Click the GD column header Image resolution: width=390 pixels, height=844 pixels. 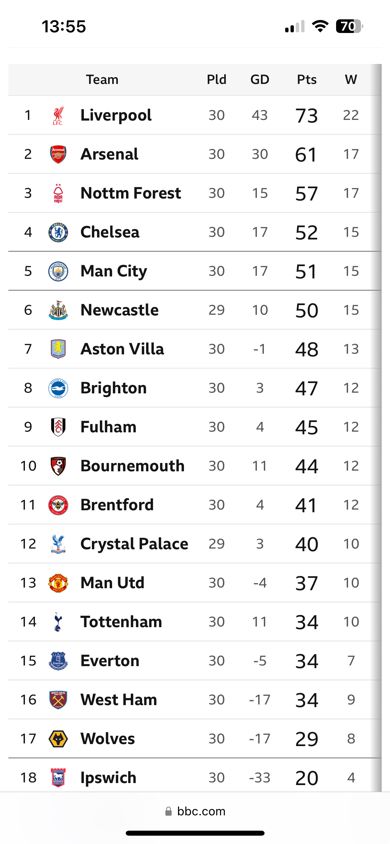(x=260, y=80)
